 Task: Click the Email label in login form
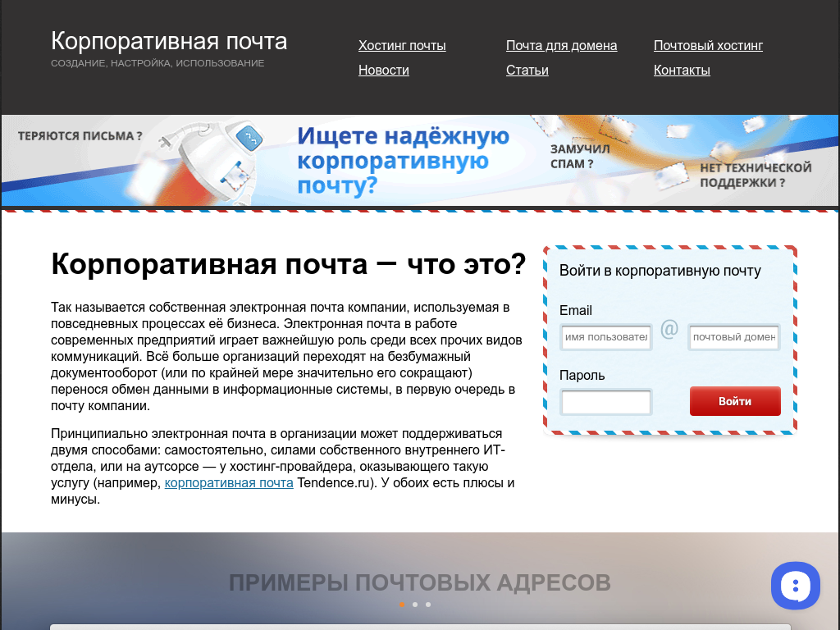[575, 311]
